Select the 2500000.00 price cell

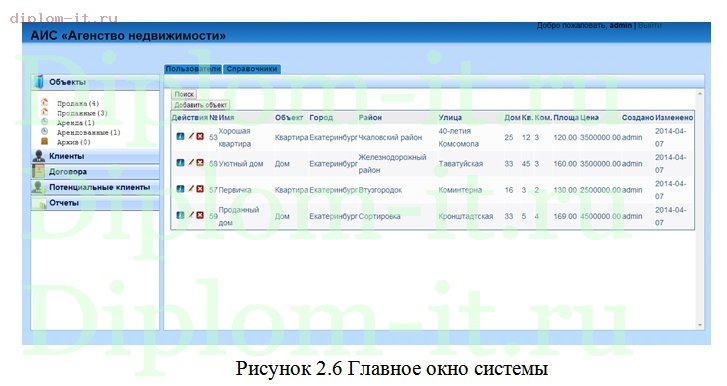tap(600, 190)
